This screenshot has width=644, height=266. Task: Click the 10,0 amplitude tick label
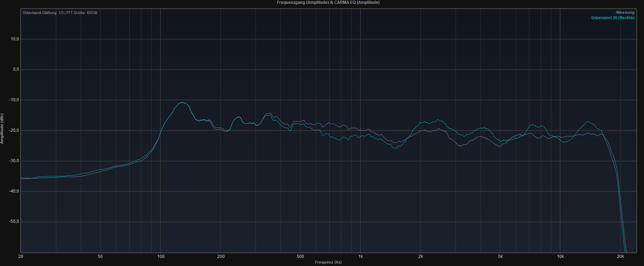pos(15,39)
